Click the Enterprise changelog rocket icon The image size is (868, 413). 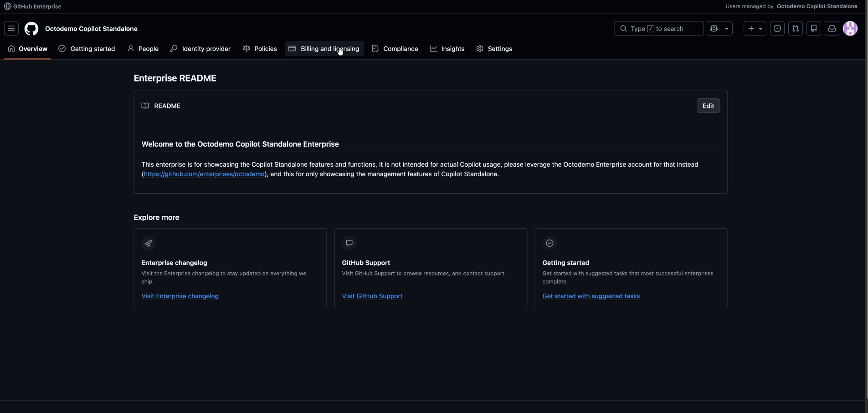[149, 243]
